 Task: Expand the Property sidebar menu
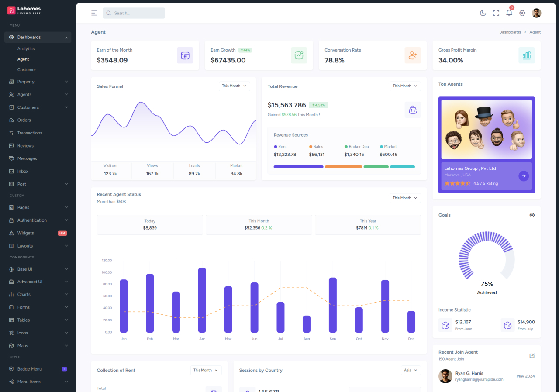[x=38, y=82]
